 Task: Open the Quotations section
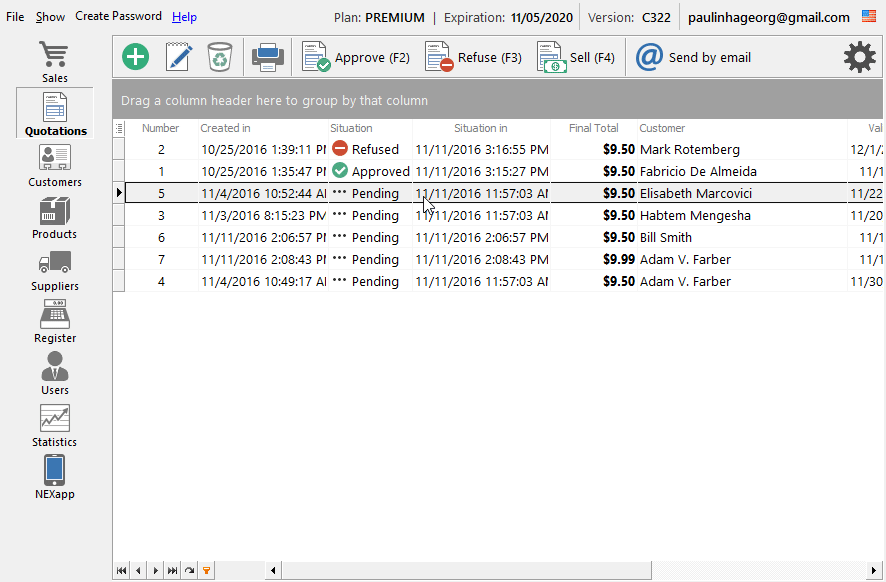pyautogui.click(x=55, y=114)
